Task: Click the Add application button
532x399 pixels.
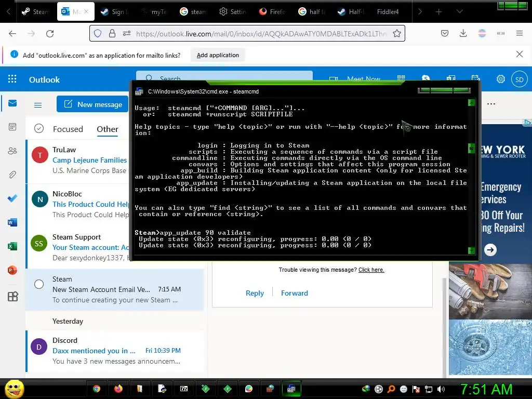Action: (218, 55)
